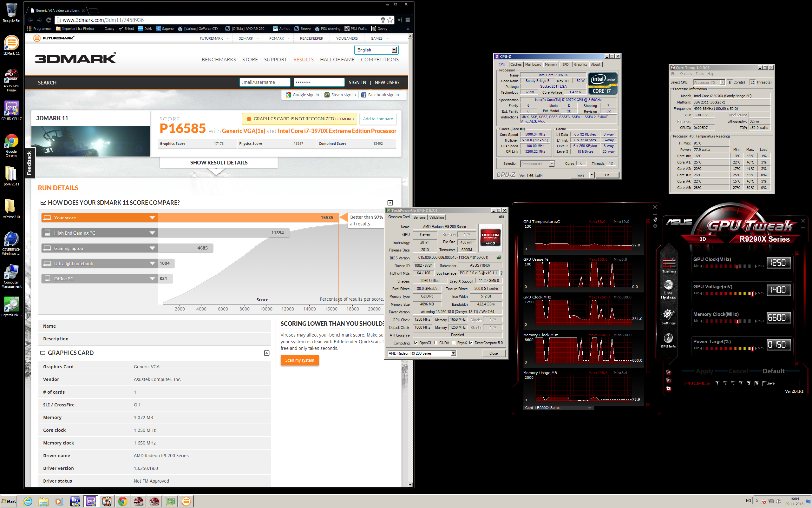Click the round monitor-graph icon in GPU Tweak
The width and height of the screenshot is (812, 508).
668,389
